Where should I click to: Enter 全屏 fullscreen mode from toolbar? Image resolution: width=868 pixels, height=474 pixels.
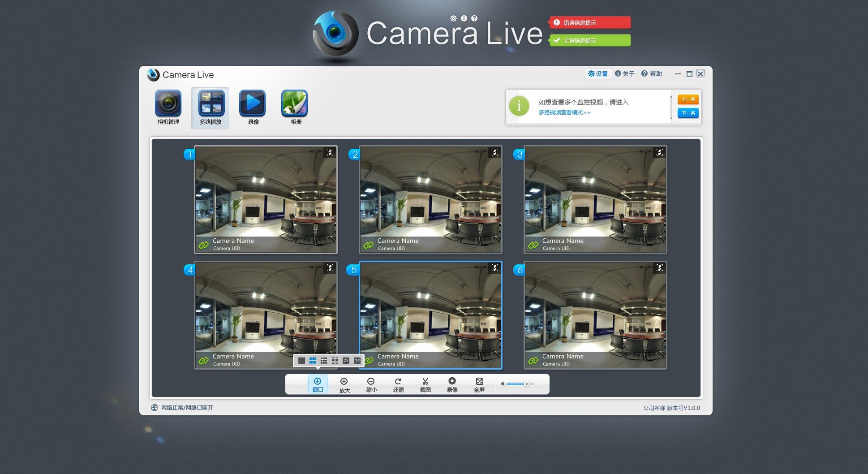(479, 385)
